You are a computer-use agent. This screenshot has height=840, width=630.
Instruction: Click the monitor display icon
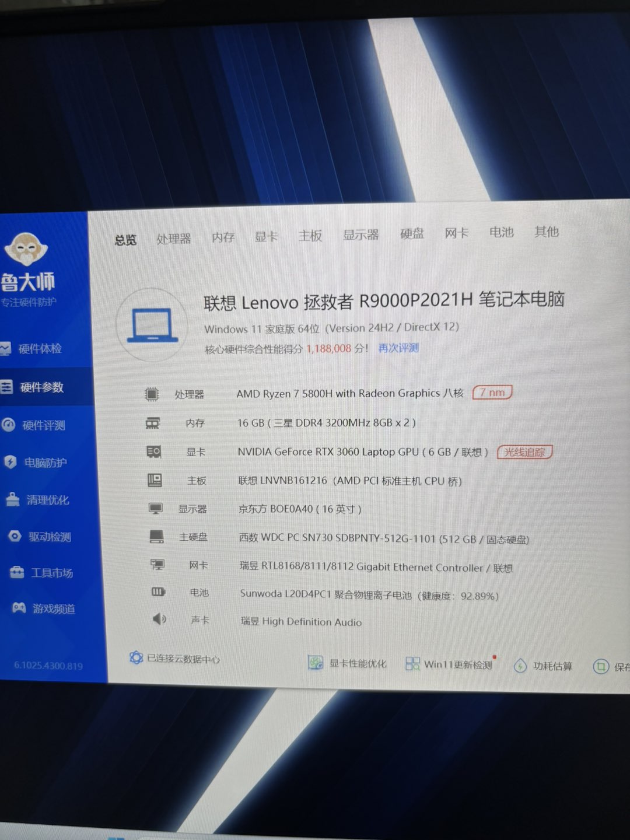[x=156, y=508]
